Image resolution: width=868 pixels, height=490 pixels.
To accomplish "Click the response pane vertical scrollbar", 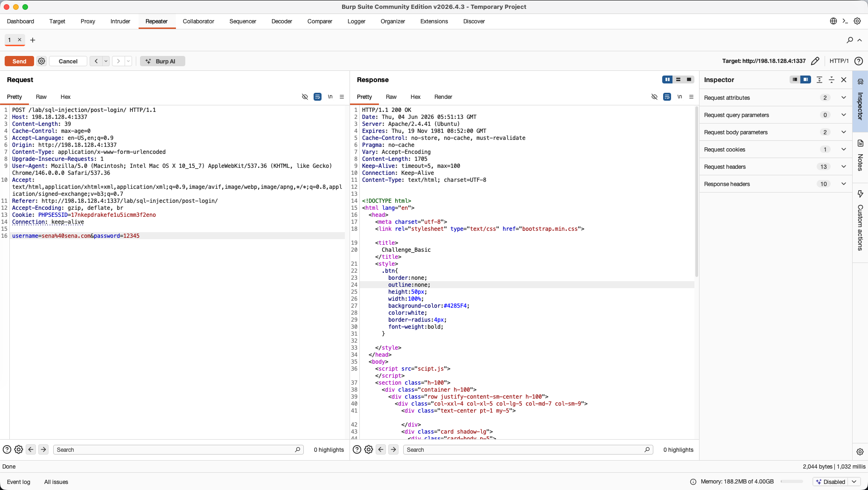I will click(696, 191).
